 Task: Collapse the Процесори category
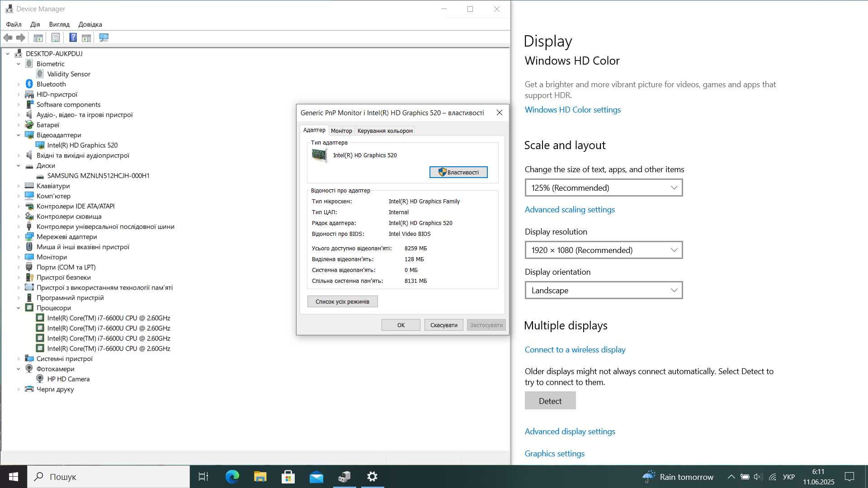(19, 308)
